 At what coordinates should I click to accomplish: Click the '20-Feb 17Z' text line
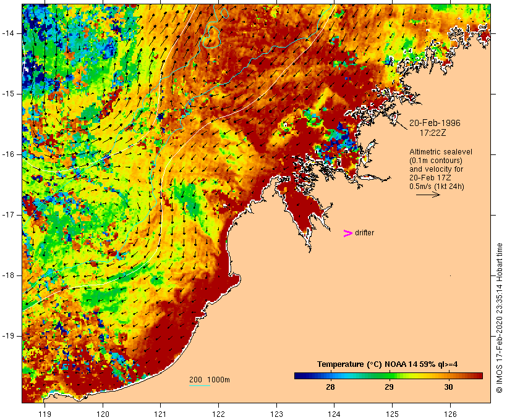430,178
